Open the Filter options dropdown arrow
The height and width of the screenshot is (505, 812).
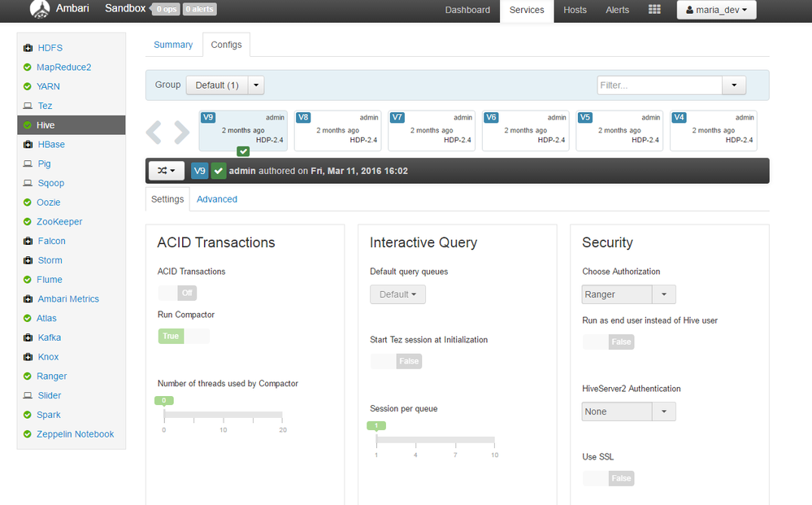(734, 85)
